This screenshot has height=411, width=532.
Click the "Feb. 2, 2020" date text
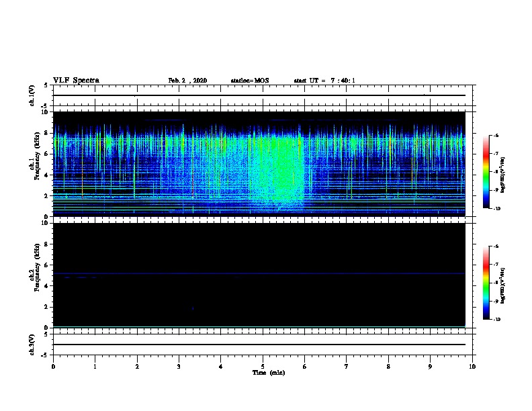tap(187, 81)
